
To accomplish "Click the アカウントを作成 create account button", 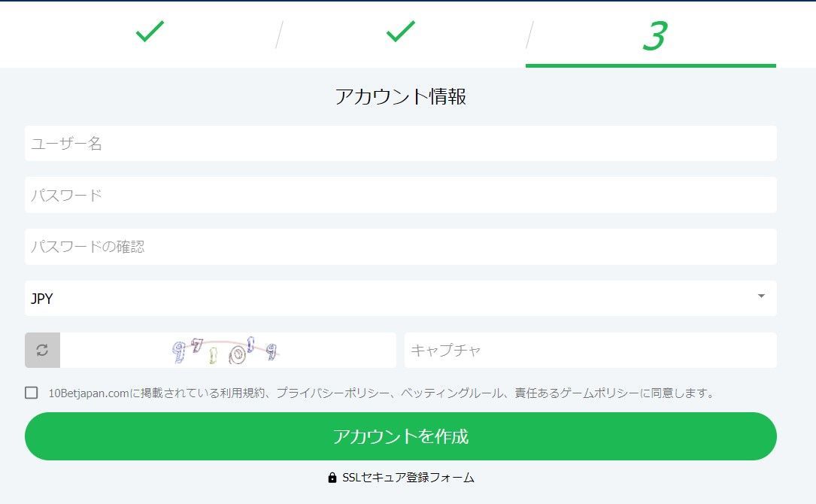I will click(x=401, y=436).
